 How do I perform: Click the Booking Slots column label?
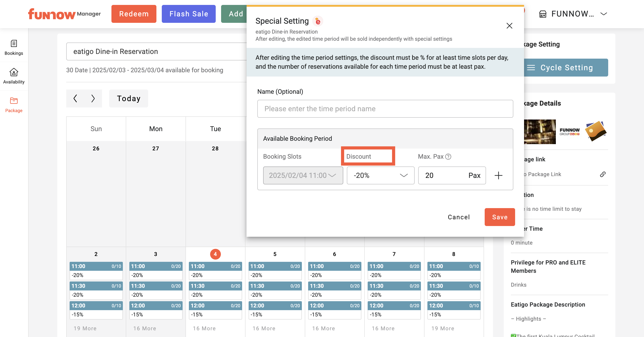(282, 156)
